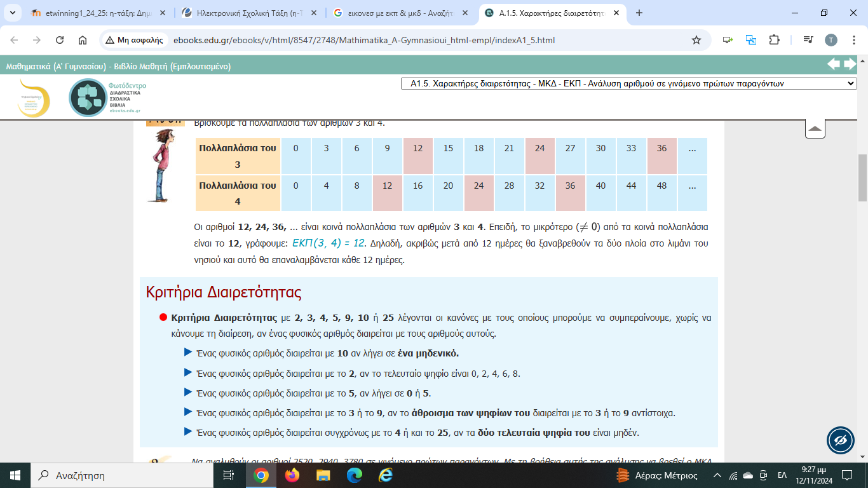Click the taskbar search box Αναζήτηση

click(x=121, y=475)
